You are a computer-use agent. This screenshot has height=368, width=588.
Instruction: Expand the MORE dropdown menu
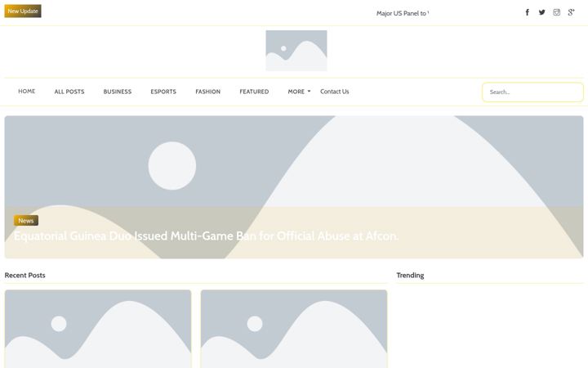(x=299, y=92)
